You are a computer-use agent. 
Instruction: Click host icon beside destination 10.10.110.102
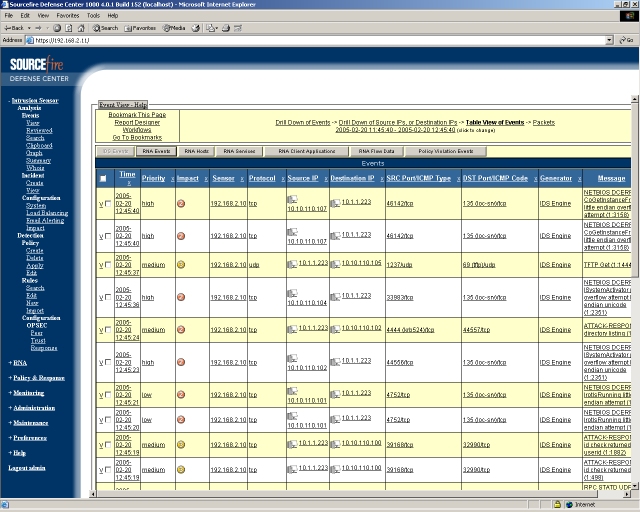coord(335,329)
